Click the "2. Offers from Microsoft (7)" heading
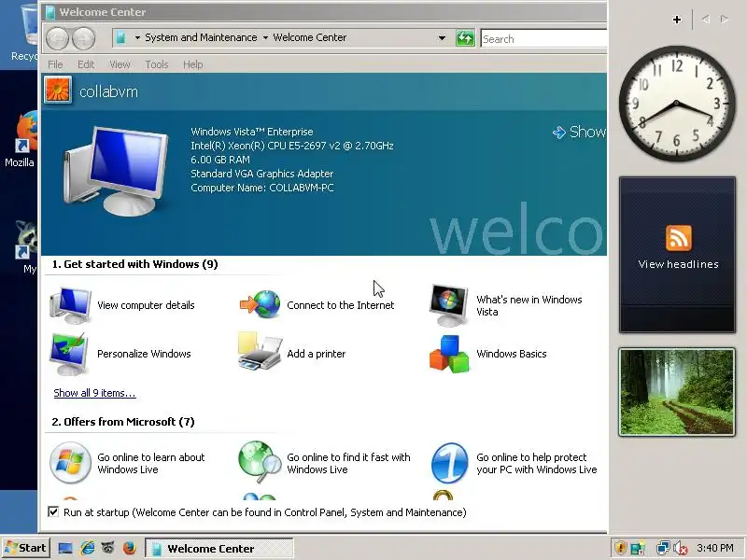 [x=123, y=422]
